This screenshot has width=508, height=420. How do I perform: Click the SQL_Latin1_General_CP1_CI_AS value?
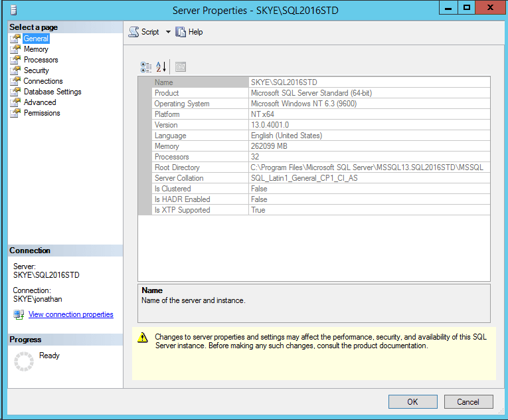pos(304,178)
